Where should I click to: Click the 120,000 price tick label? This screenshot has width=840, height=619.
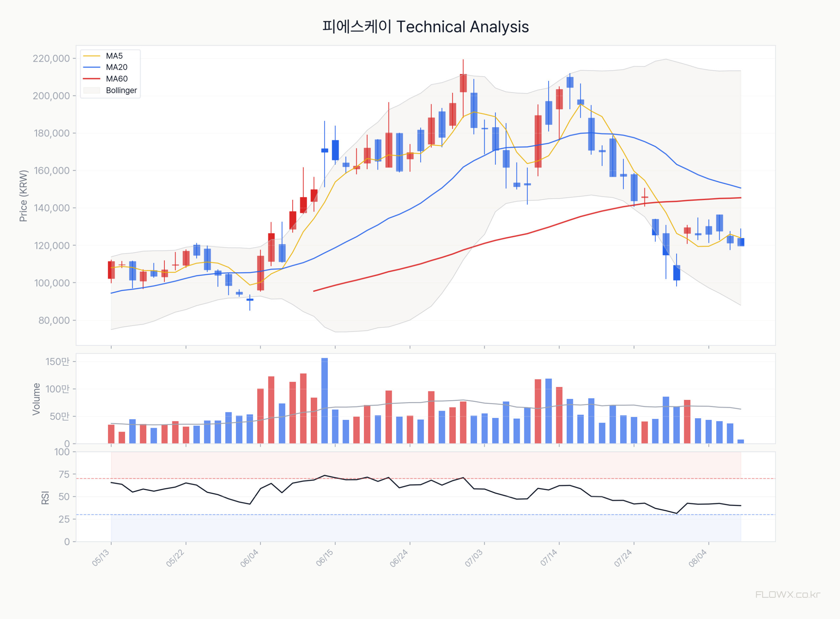pos(52,245)
